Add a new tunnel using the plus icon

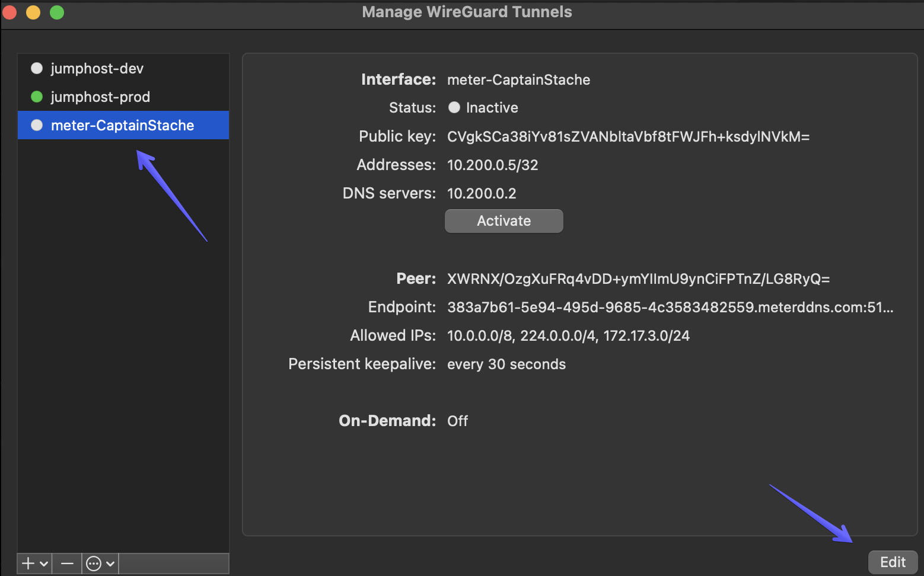(x=28, y=563)
